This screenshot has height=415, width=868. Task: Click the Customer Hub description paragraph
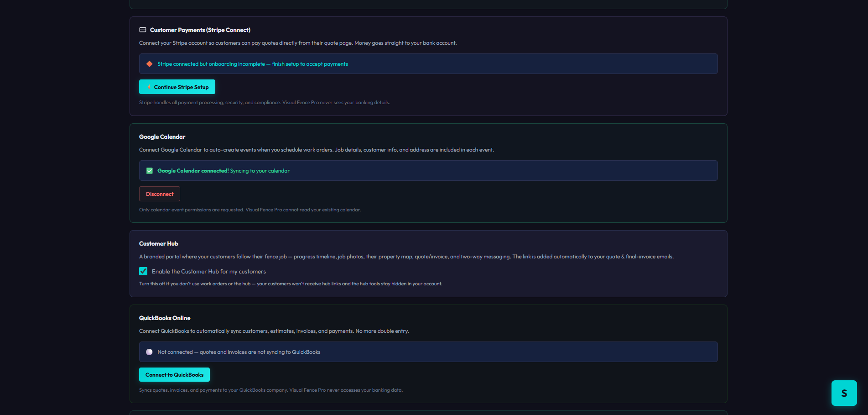click(x=406, y=257)
